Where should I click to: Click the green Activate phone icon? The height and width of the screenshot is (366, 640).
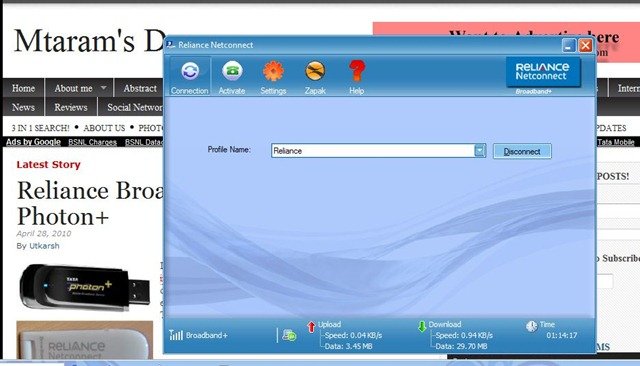232,71
